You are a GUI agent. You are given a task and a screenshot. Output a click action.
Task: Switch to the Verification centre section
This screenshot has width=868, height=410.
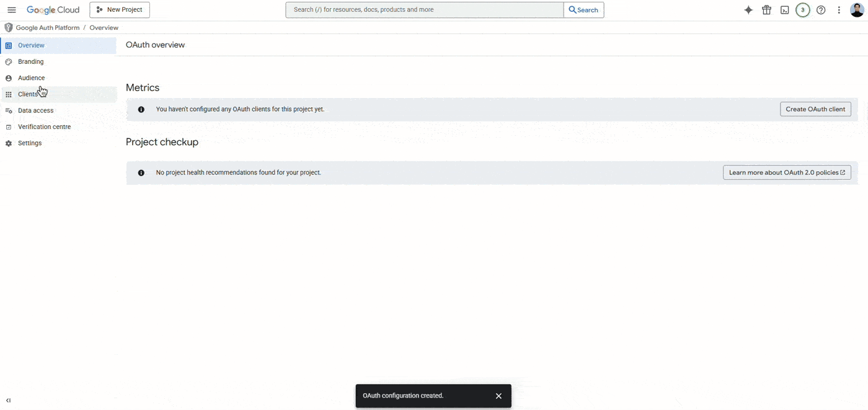coord(44,127)
